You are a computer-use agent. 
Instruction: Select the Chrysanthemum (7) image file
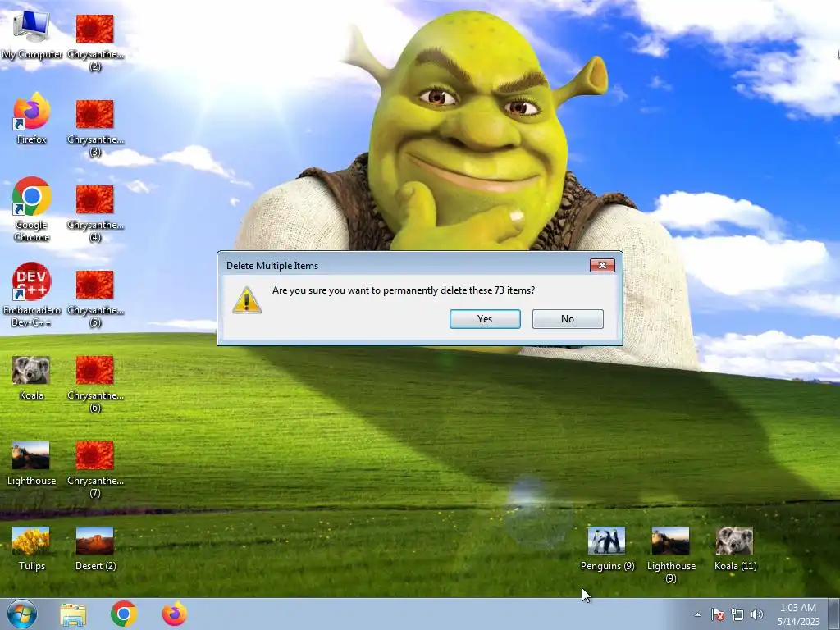point(95,469)
